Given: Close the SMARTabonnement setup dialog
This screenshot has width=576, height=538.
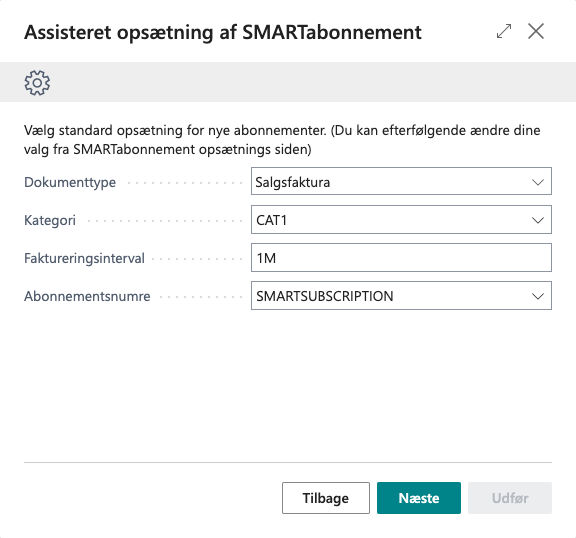Looking at the screenshot, I should coord(536,31).
